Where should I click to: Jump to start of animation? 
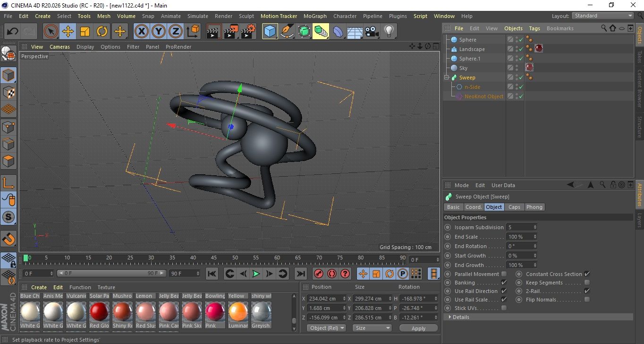point(212,274)
